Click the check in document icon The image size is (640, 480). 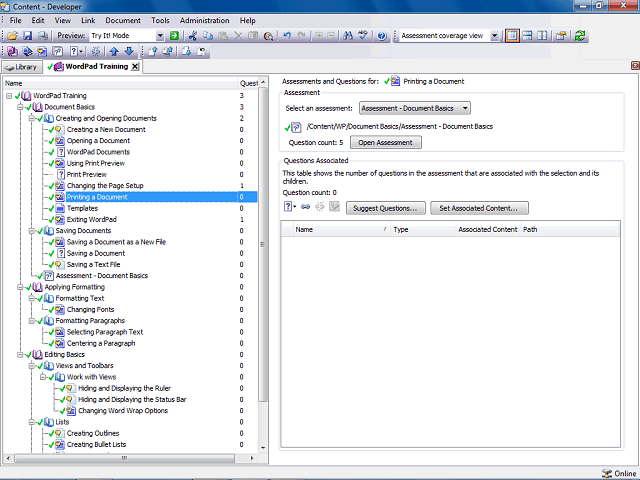[x=153, y=51]
